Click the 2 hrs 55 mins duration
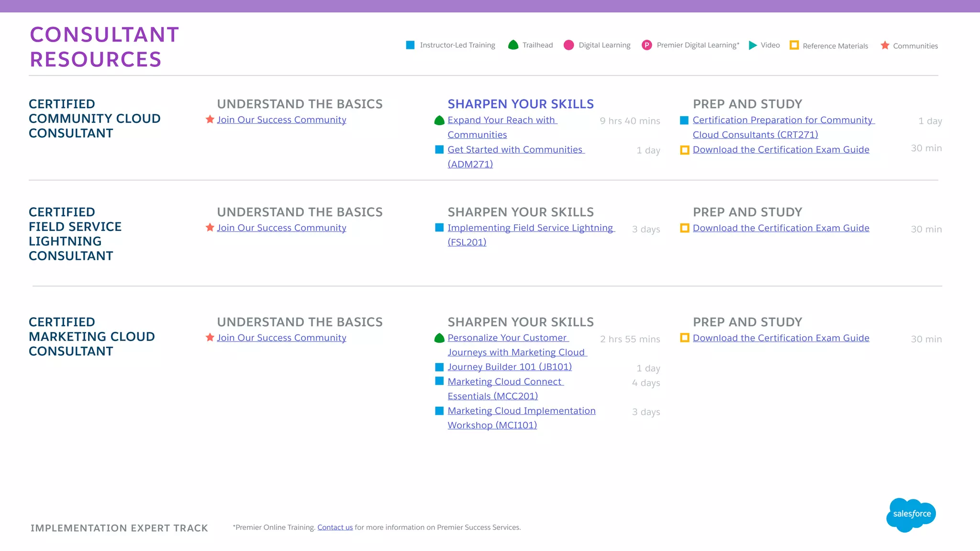 [x=630, y=339]
